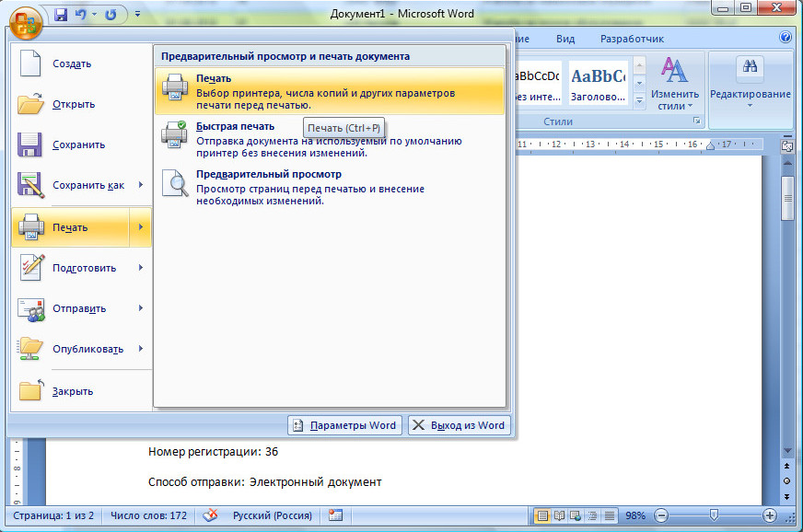Click the Сохранить как floppy-and-pencil icon
This screenshot has width=803, height=532.
point(30,185)
